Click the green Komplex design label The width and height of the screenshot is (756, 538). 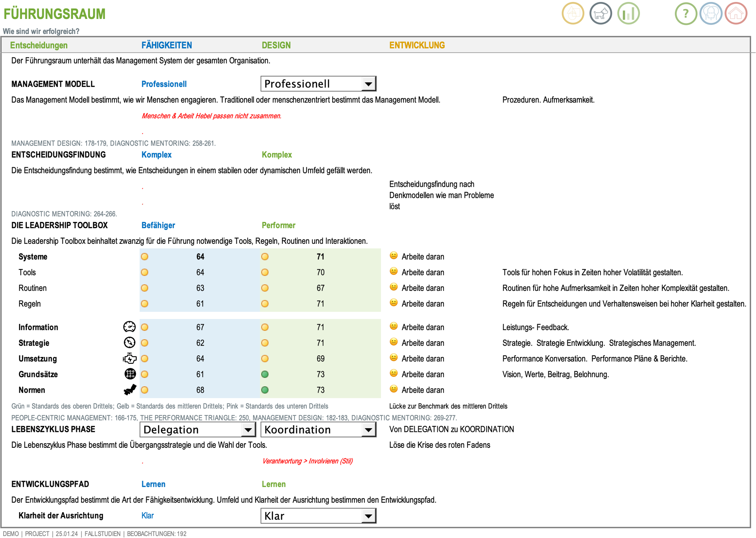[277, 155]
